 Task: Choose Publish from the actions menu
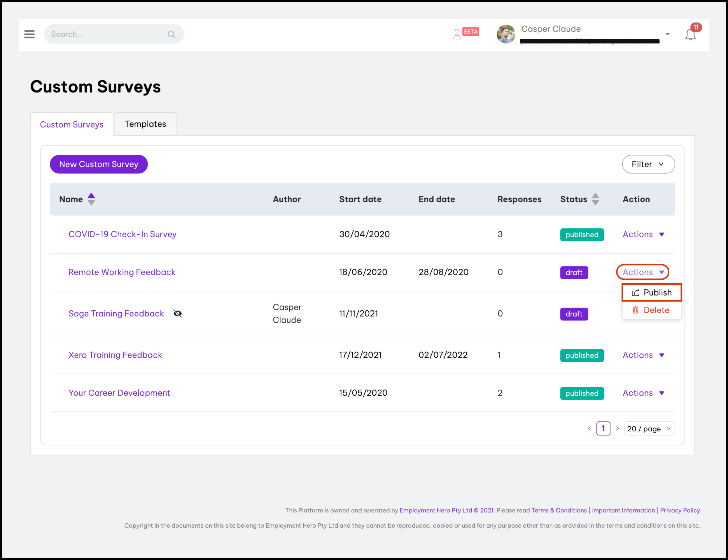pos(652,292)
